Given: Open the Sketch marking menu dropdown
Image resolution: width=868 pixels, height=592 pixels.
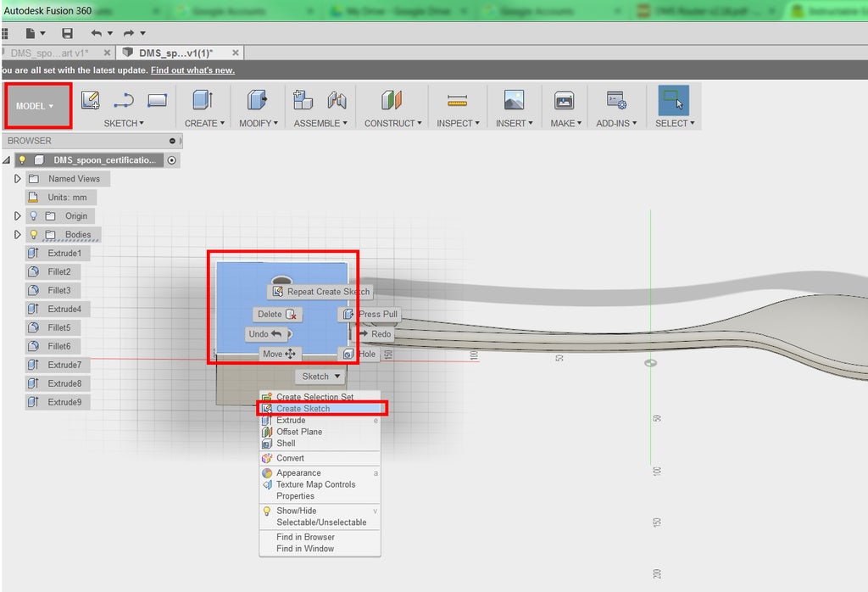Looking at the screenshot, I should click(x=320, y=377).
